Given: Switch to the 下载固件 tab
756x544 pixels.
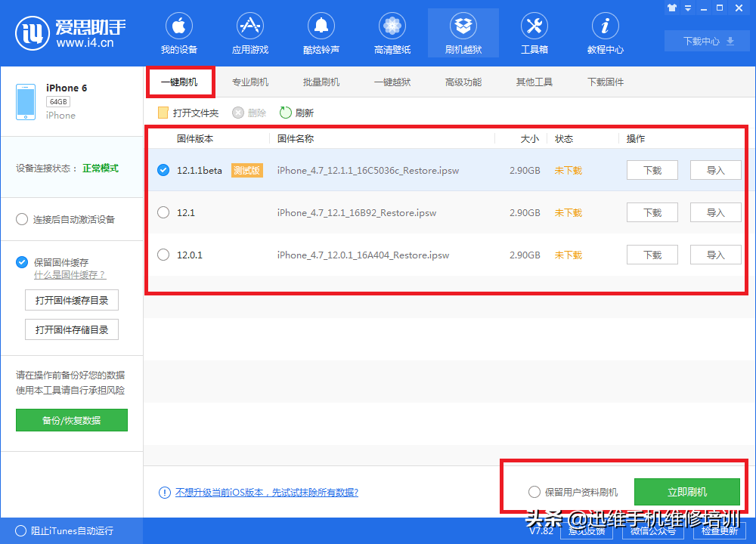Looking at the screenshot, I should click(606, 82).
